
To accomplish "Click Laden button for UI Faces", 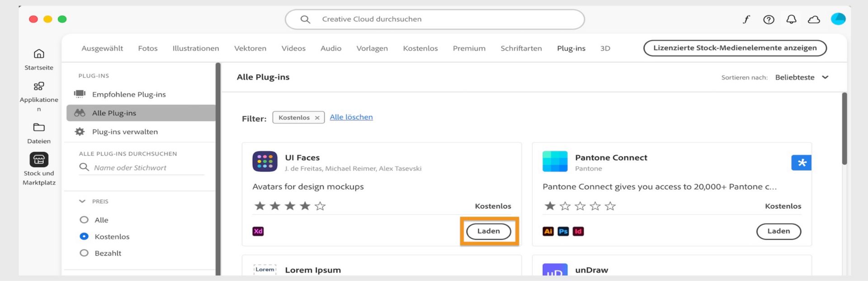I will (x=489, y=231).
